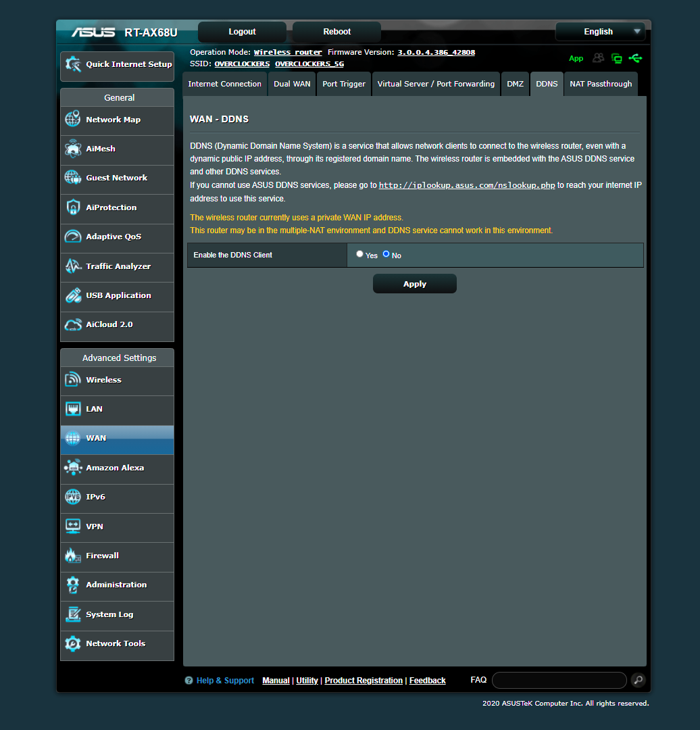Viewport: 700px width, 730px height.
Task: Click the guest users status icon
Action: 599,58
